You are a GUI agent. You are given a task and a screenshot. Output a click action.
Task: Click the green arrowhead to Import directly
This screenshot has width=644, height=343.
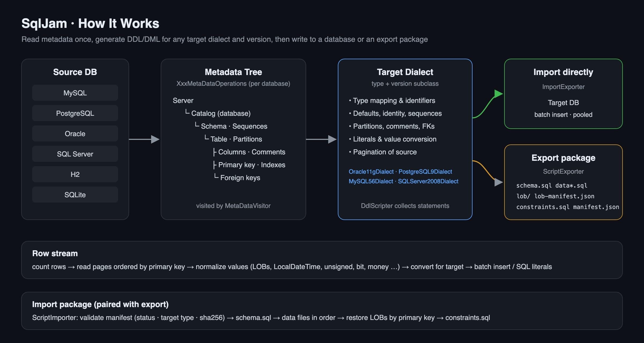click(x=499, y=94)
